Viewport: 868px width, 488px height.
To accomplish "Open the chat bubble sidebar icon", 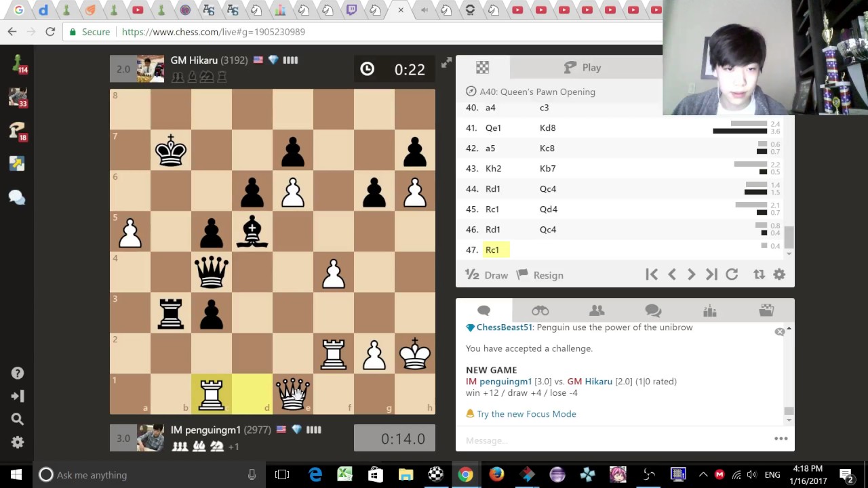I will (18, 197).
